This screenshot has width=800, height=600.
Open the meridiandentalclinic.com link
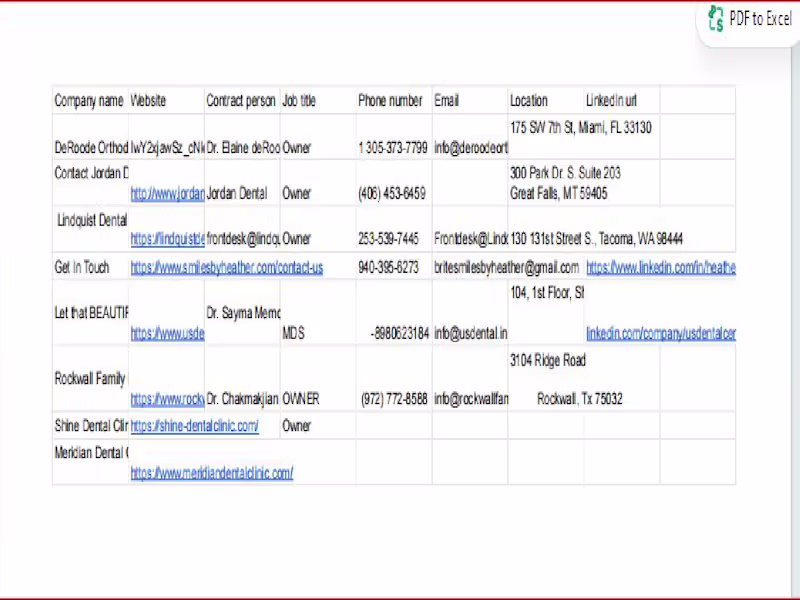point(212,473)
